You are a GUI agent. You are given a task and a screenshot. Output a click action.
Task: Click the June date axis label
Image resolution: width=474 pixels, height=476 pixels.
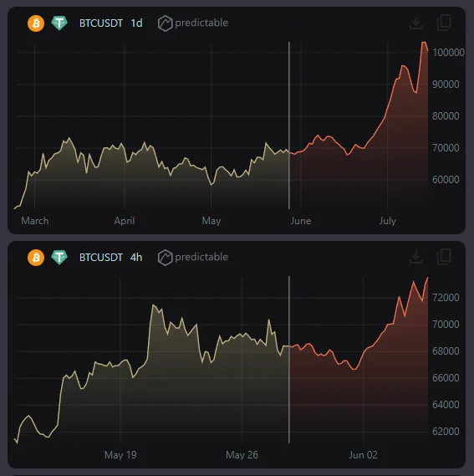301,221
